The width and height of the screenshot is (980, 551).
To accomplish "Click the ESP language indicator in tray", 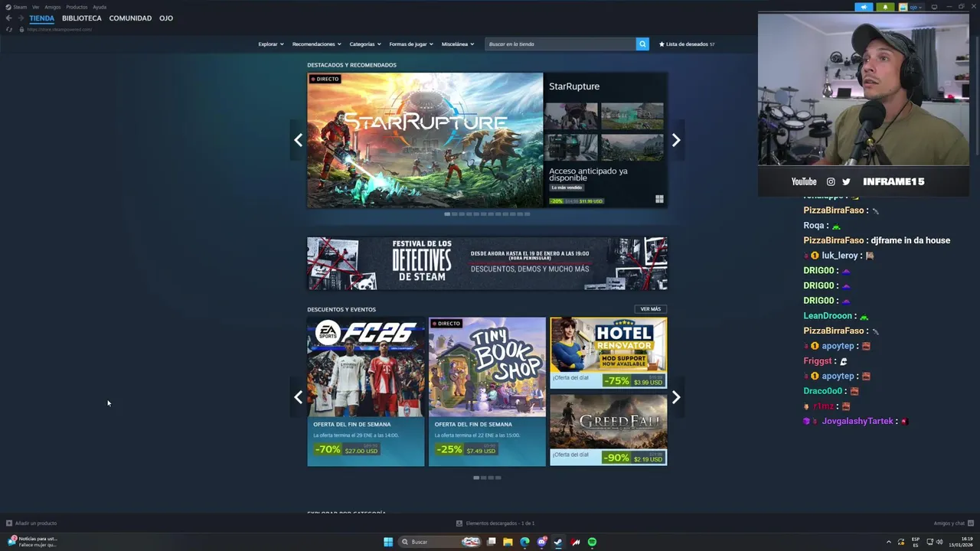I will pos(915,542).
